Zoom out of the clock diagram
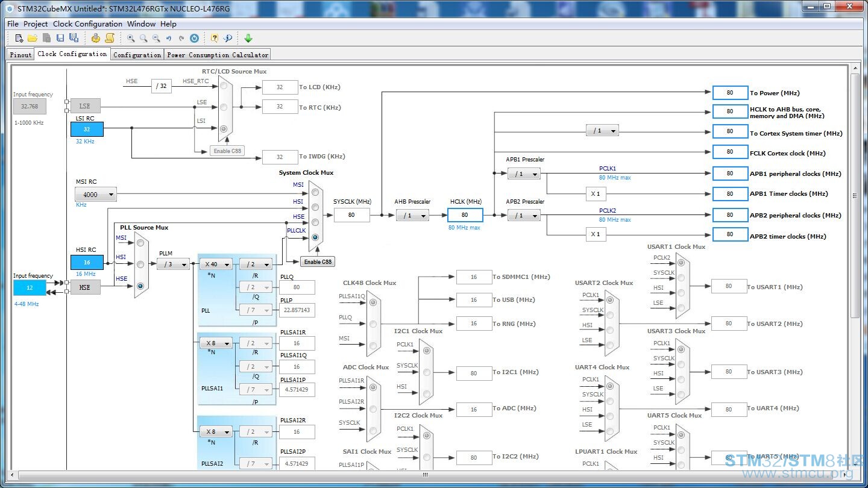This screenshot has width=868, height=488. (156, 38)
